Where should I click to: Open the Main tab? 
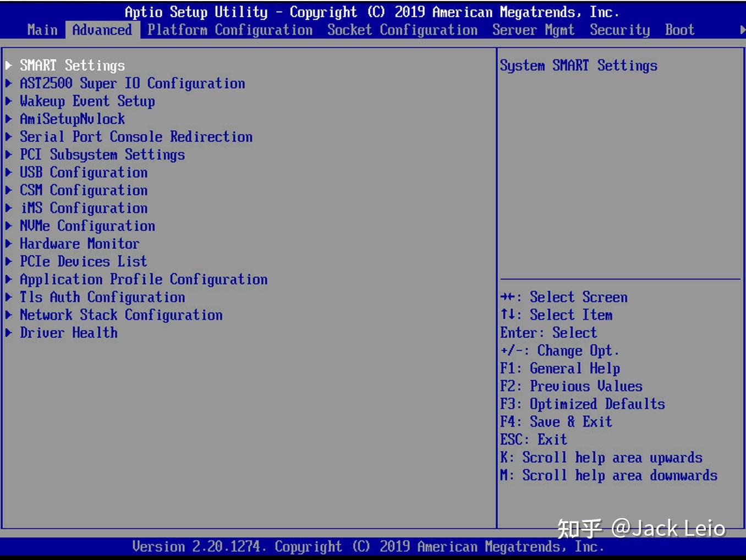(42, 30)
